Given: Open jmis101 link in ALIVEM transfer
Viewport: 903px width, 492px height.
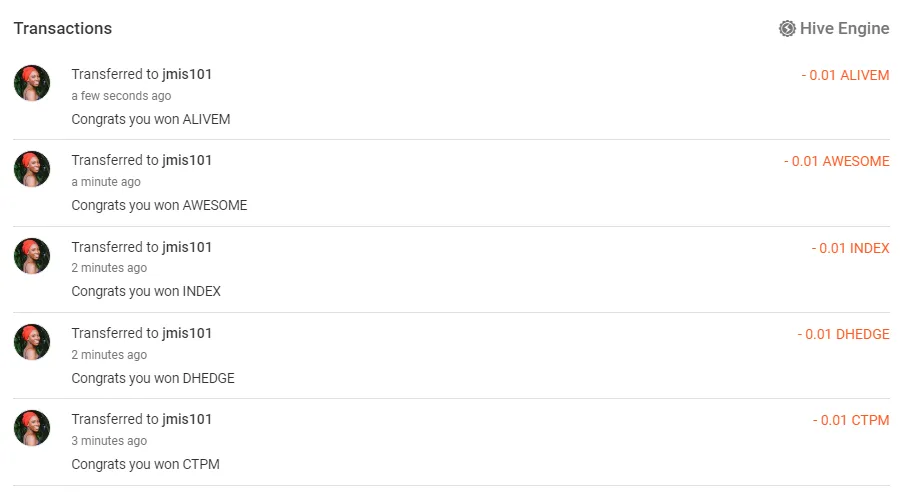Looking at the screenshot, I should (187, 75).
